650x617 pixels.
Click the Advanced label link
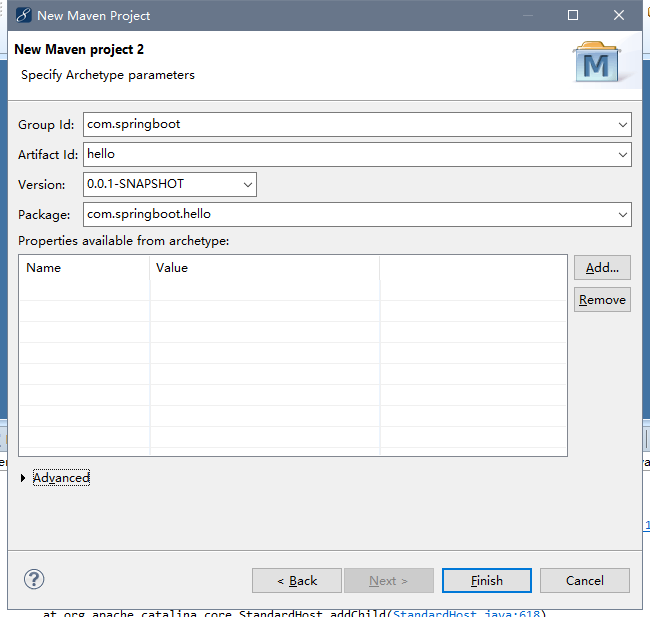click(61, 478)
